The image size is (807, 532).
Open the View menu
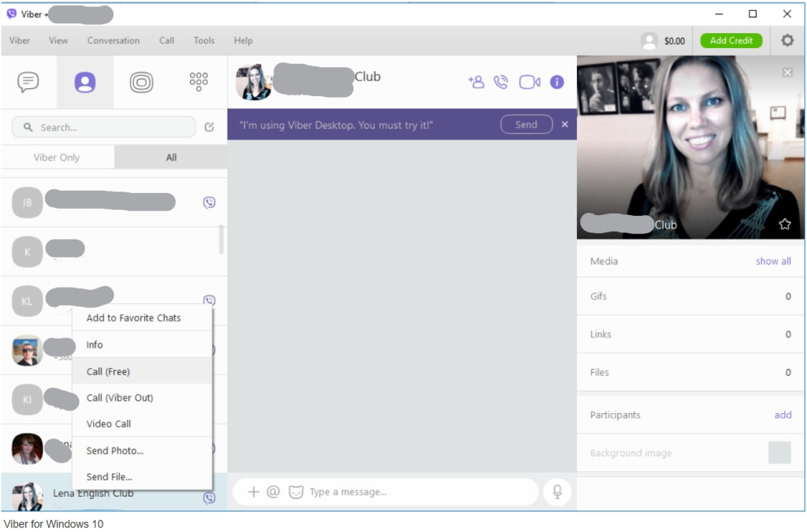pos(58,41)
